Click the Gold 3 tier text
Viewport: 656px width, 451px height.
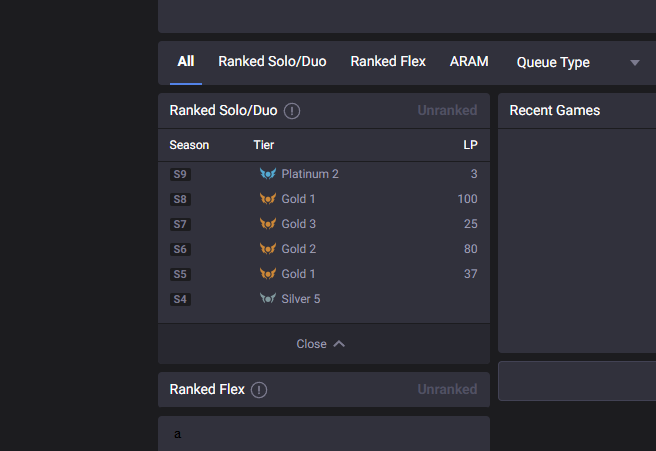299,224
